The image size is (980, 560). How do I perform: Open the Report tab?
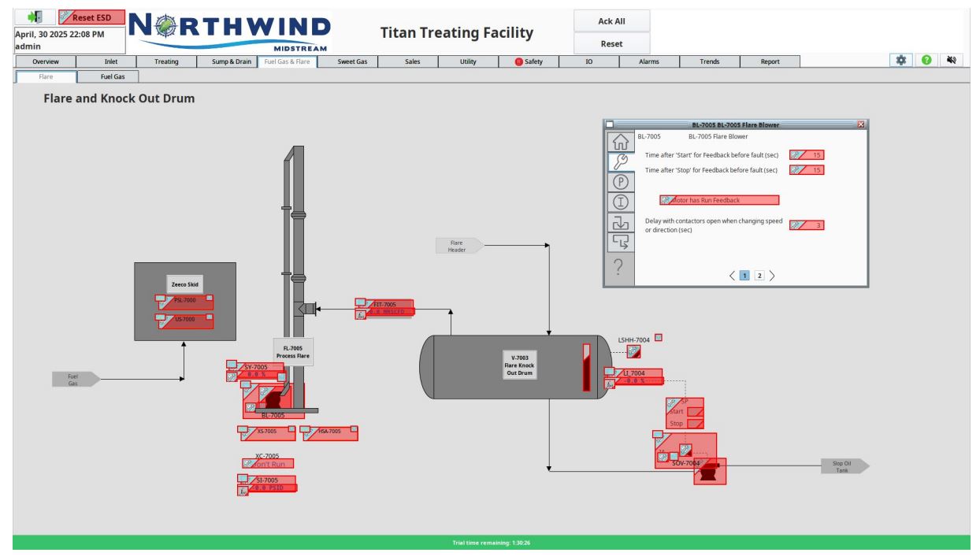(x=770, y=61)
